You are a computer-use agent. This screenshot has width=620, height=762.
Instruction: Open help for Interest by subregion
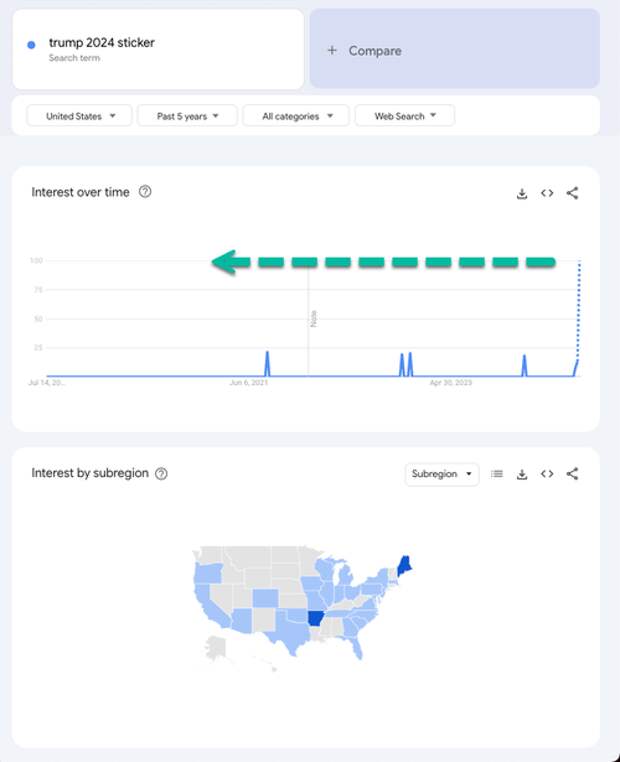[161, 473]
